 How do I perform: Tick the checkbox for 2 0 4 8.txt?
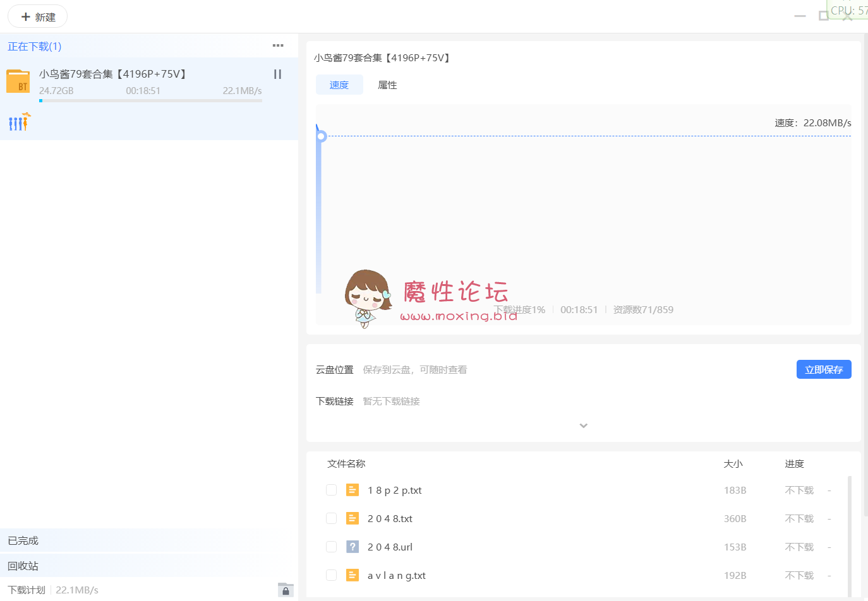tap(331, 518)
